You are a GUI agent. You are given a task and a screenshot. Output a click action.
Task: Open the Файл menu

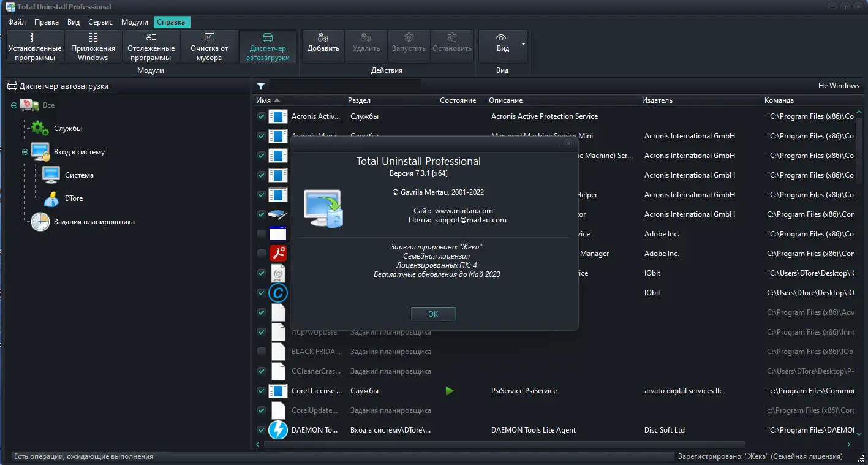click(x=17, y=22)
